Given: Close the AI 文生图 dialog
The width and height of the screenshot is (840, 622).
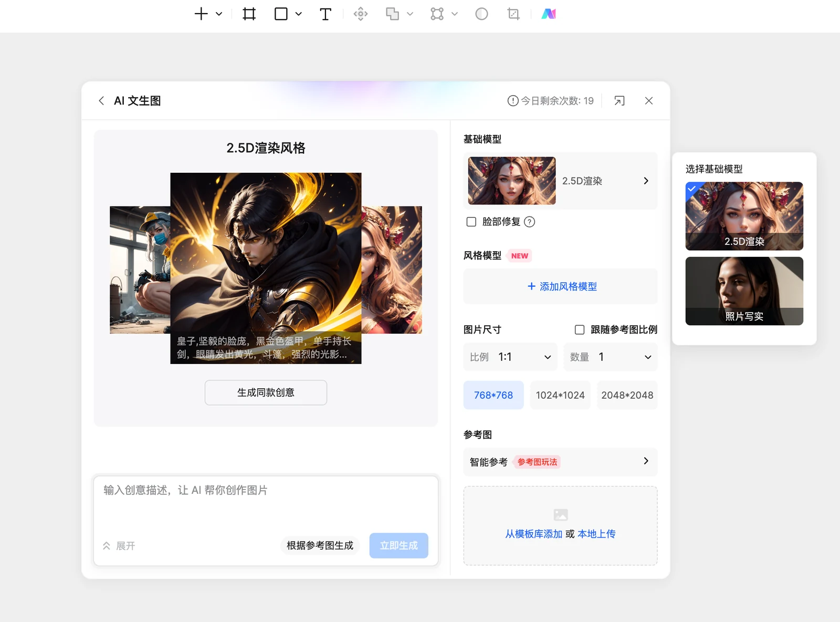Looking at the screenshot, I should point(649,100).
